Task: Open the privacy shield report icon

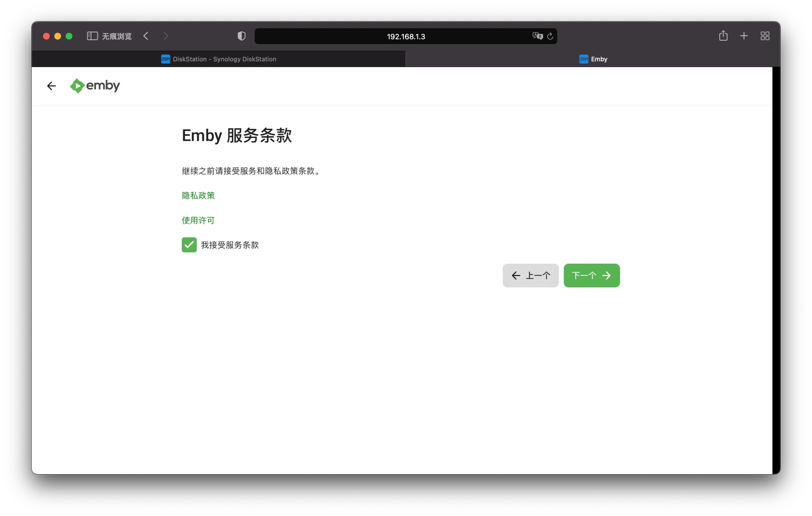Action: point(241,36)
